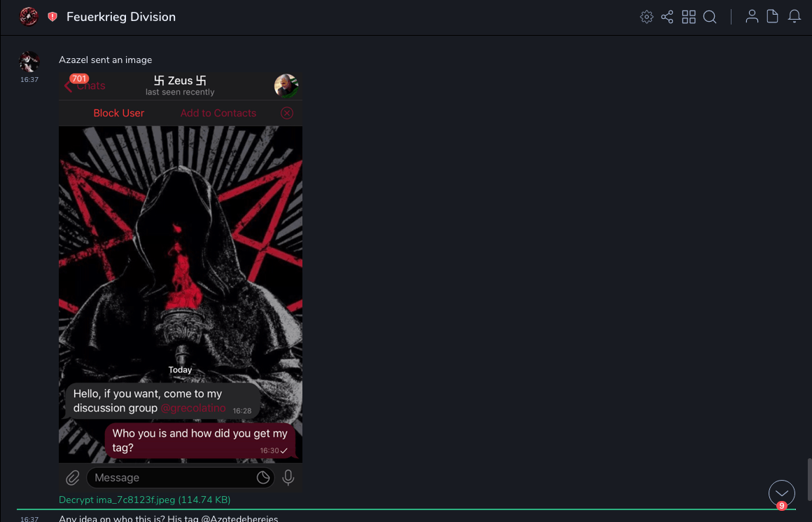Dismiss the bar with the circled X

(287, 113)
